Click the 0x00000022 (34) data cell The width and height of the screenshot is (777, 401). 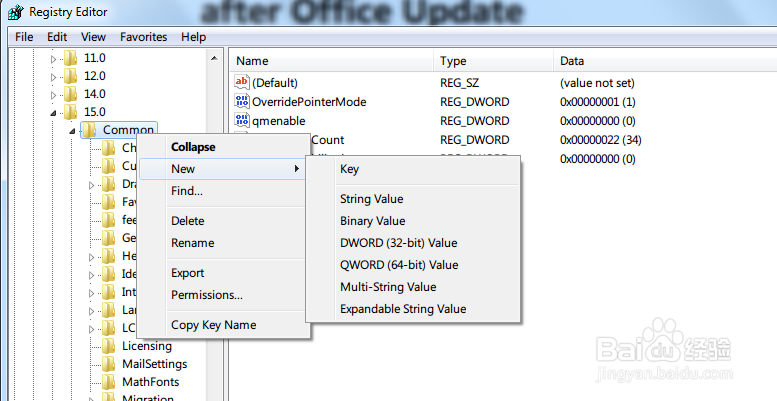point(601,140)
